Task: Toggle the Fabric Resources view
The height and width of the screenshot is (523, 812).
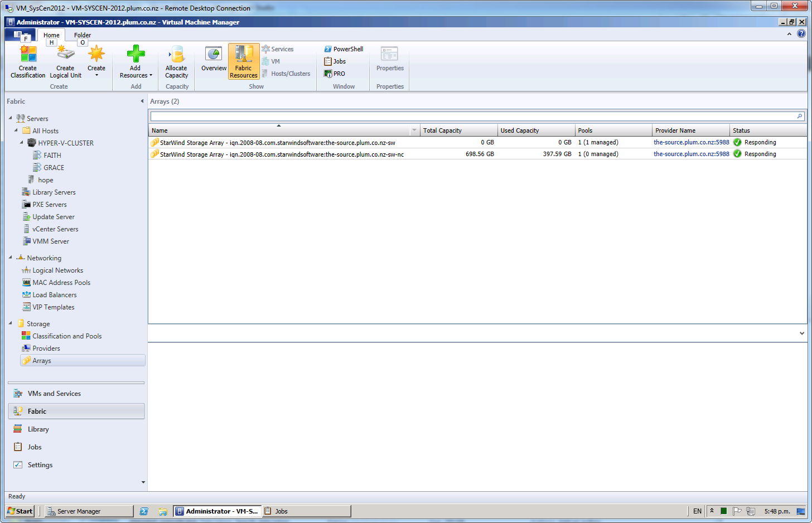Action: point(244,61)
